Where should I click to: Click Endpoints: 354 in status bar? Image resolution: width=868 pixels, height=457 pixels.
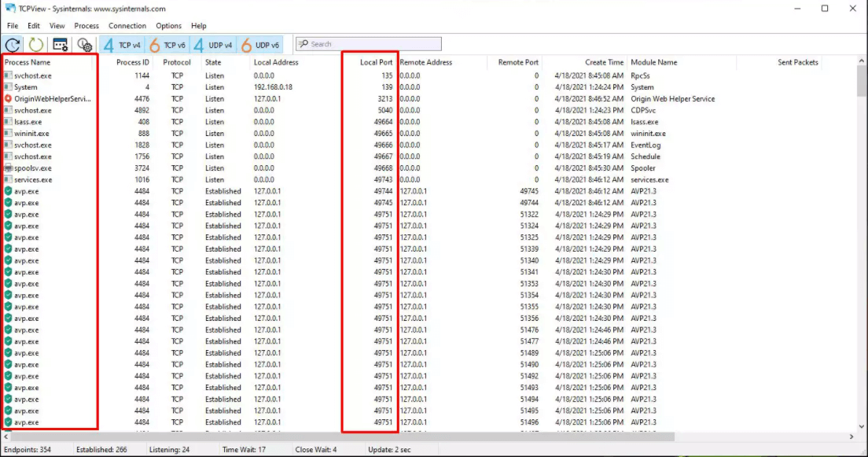[27, 450]
